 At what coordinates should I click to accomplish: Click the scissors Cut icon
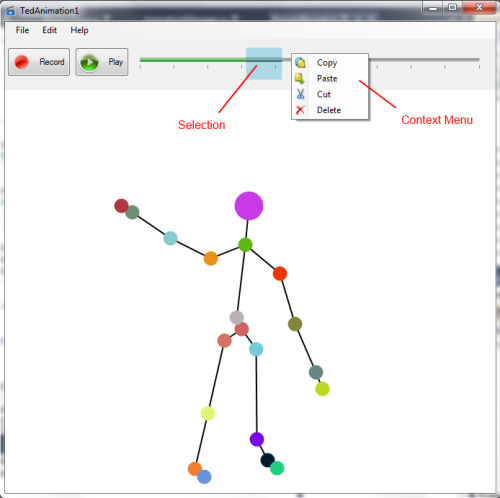[x=300, y=94]
